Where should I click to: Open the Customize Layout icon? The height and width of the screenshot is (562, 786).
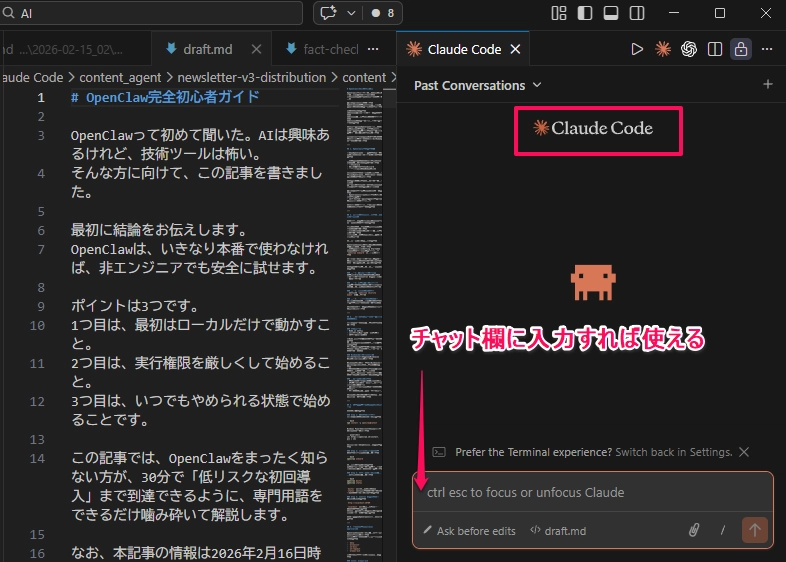click(x=558, y=13)
